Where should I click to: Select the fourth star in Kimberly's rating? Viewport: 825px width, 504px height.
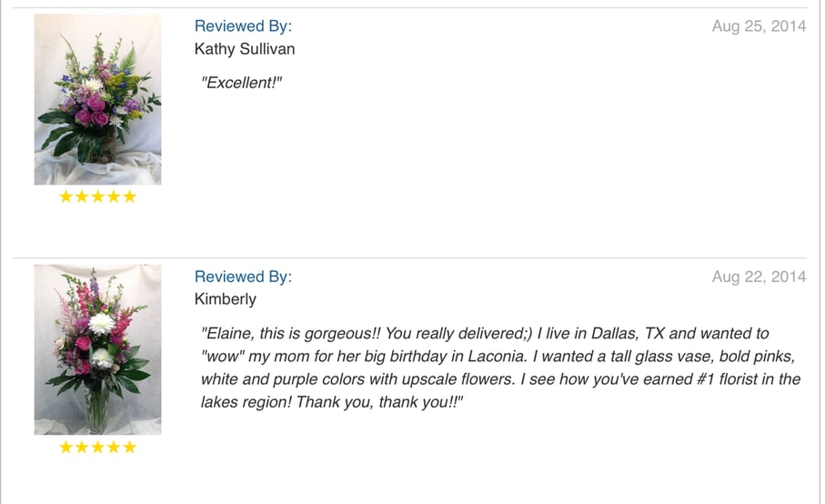(x=113, y=447)
